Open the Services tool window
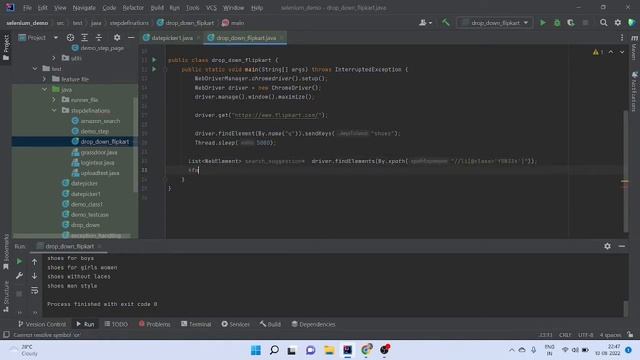 coord(236,324)
